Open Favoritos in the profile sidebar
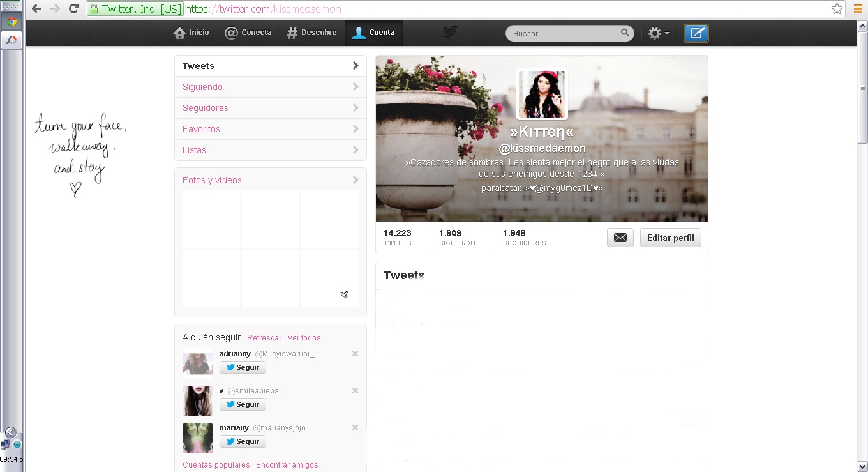Image resolution: width=868 pixels, height=472 pixels. (x=271, y=129)
